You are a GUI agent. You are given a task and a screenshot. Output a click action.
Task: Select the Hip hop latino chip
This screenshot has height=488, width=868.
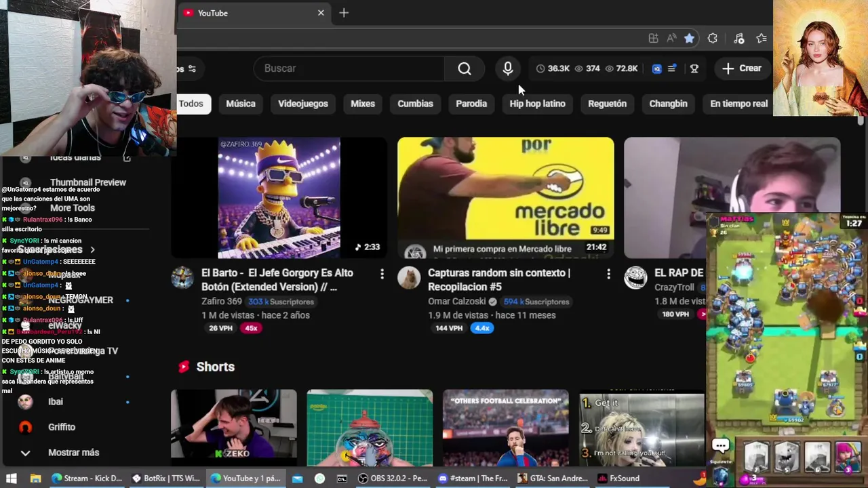[538, 104]
